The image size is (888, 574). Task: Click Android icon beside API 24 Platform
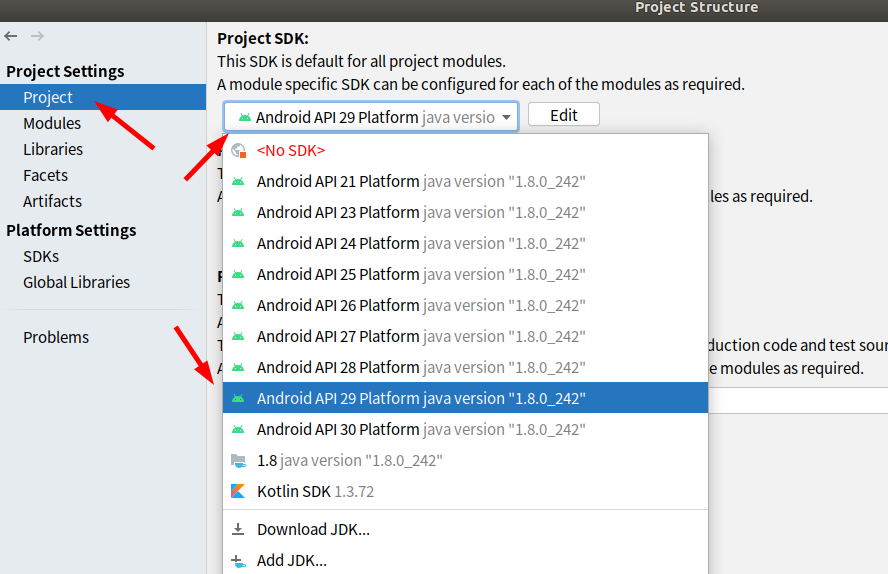click(x=238, y=243)
